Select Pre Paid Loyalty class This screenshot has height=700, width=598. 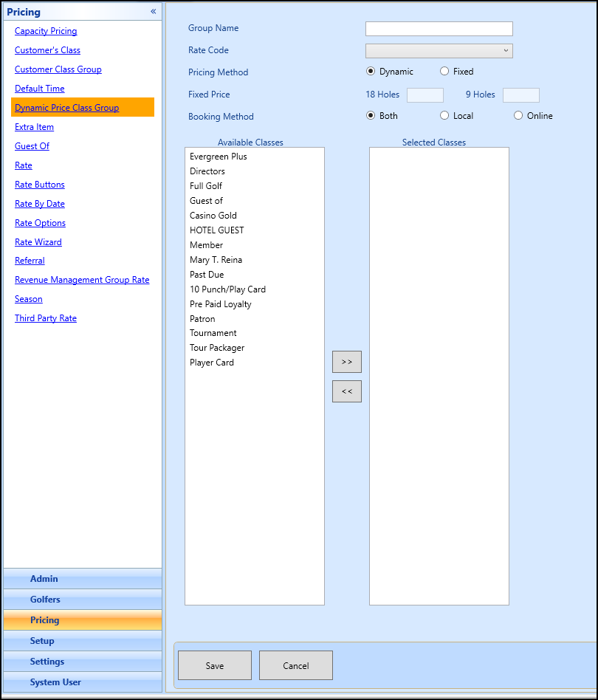pyautogui.click(x=221, y=303)
